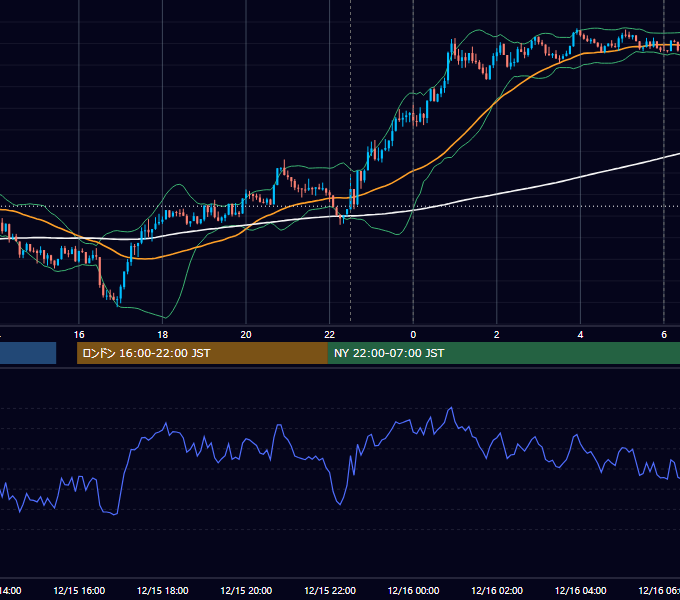The height and width of the screenshot is (600, 680).
Task: Click the "12/15 18:00" date label
Action: 163,590
